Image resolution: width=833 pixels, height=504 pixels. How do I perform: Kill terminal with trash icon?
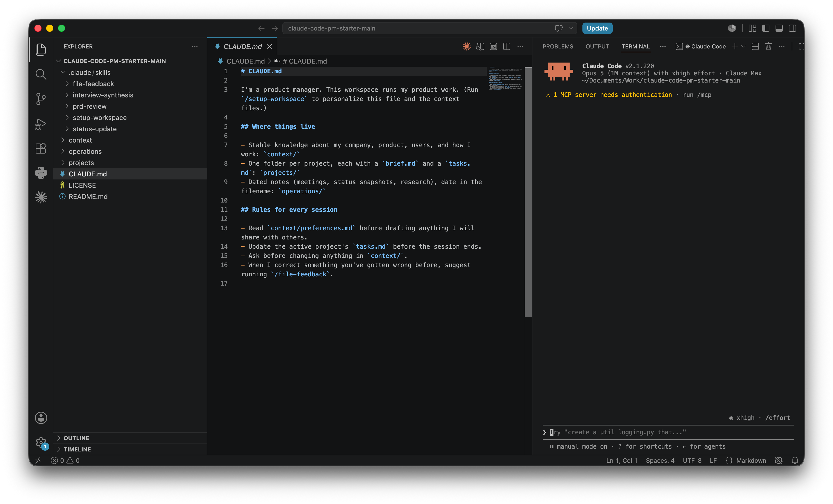768,46
